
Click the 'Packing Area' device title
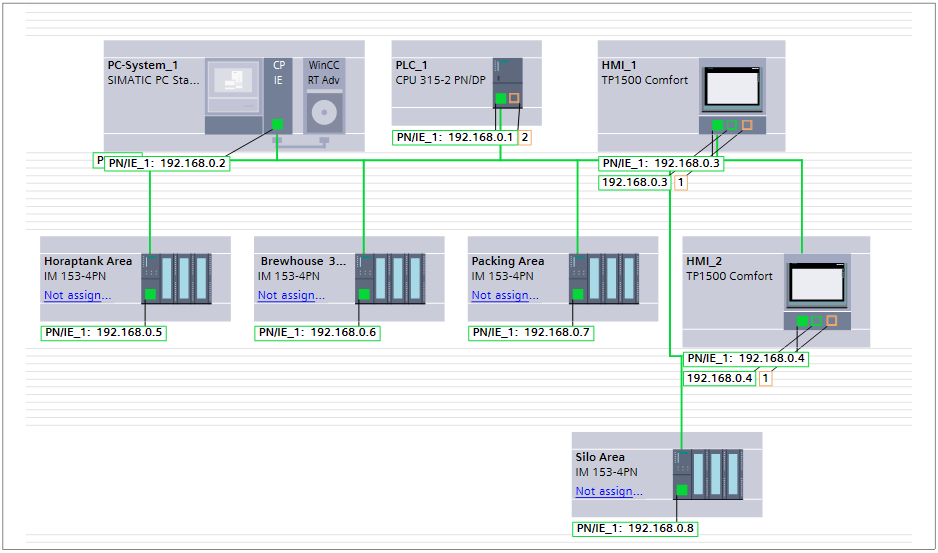(508, 261)
